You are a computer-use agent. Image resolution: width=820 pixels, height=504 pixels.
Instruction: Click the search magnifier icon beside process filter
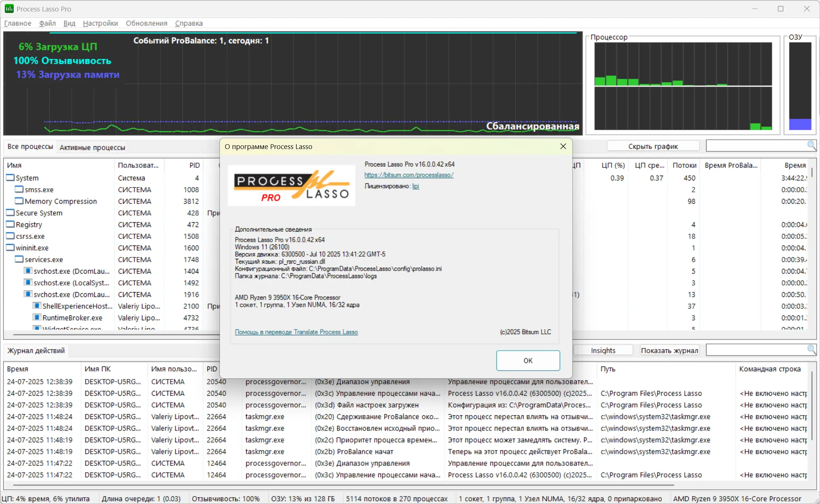pos(811,145)
